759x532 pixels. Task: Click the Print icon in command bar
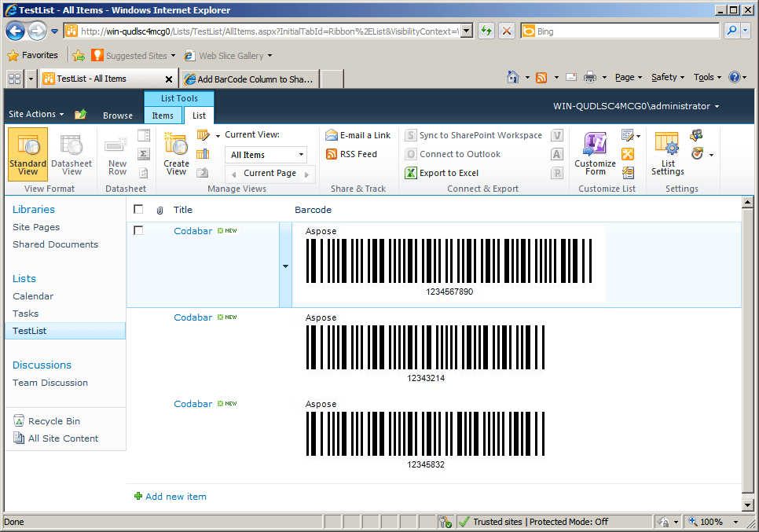589,78
